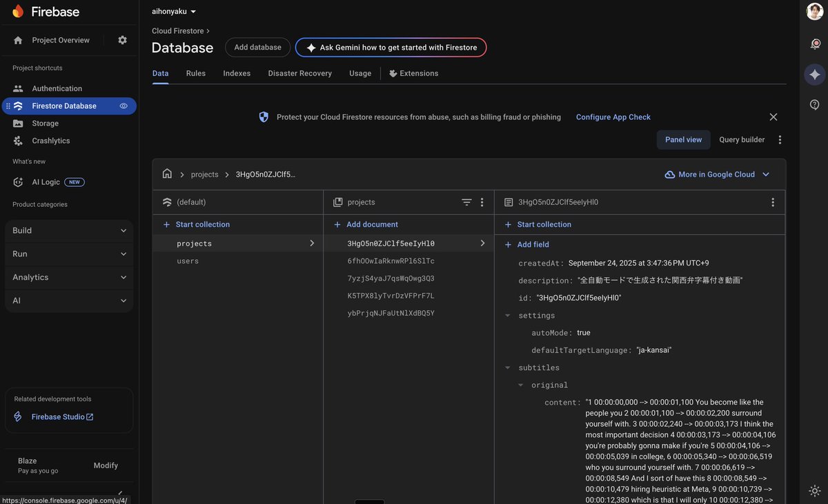Go to root via home breadcrumb icon
Screen dimensions: 828x504
(x=167, y=174)
